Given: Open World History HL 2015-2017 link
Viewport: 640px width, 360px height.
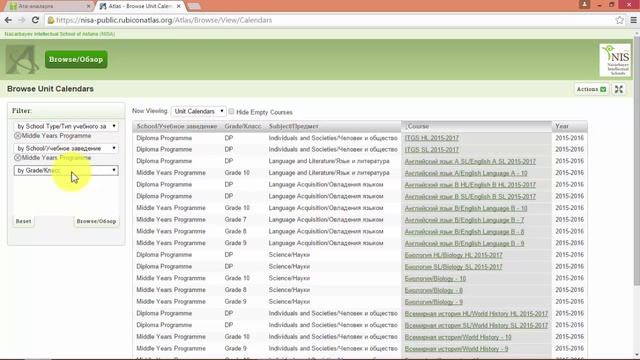Looking at the screenshot, I should click(x=476, y=314).
